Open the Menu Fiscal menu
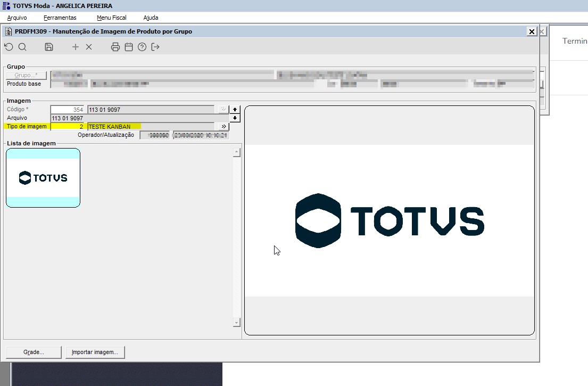Screen dimensions: 588x386 (111, 18)
